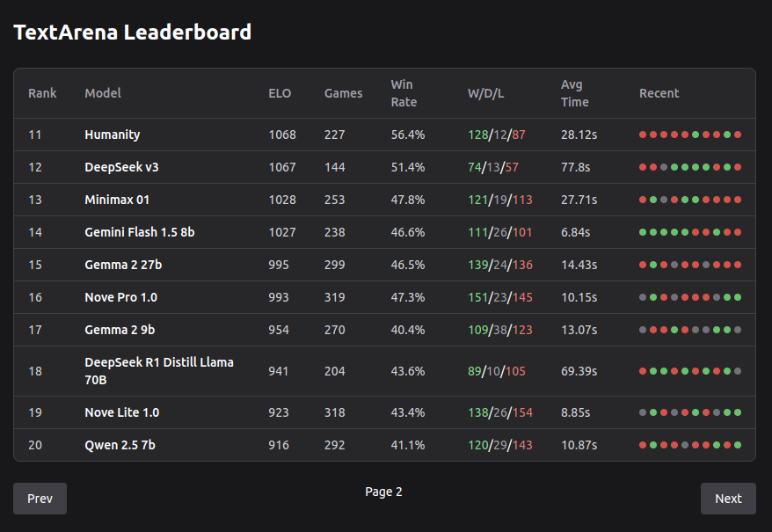Open the Minimax 01 model entry
The image size is (772, 532).
coord(117,200)
